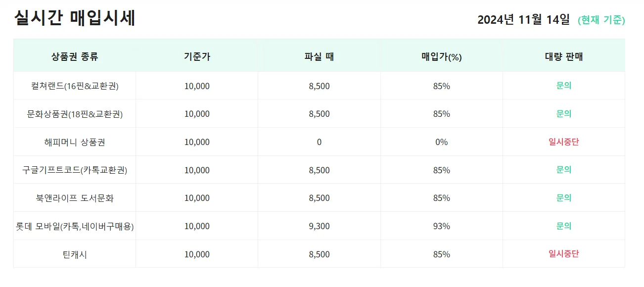This screenshot has height=287, width=644.
Task: Select the 문화상품권(18핀&교환권) product name
Action: [75, 114]
